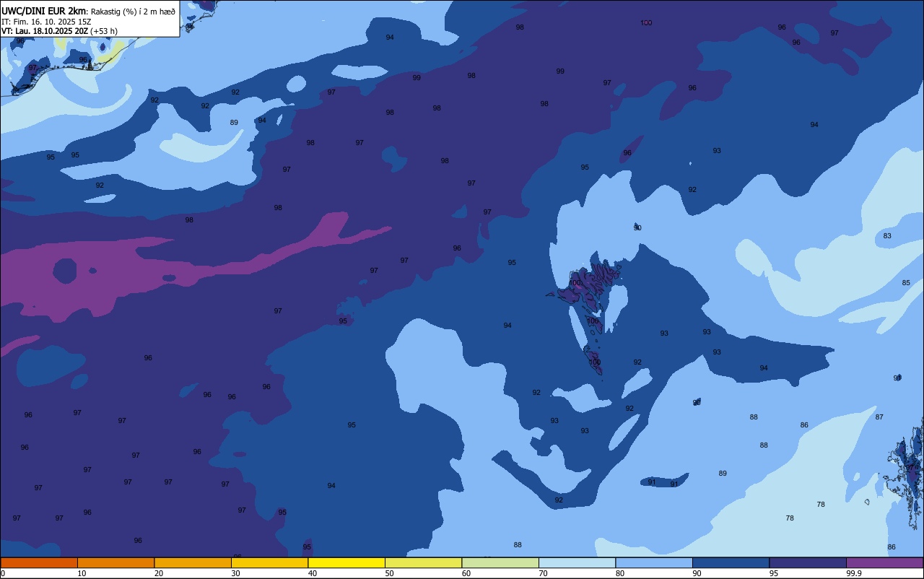Image resolution: width=924 pixels, height=579 pixels.
Task: Select the 20–30 amber legend color segment
Action: click(193, 562)
